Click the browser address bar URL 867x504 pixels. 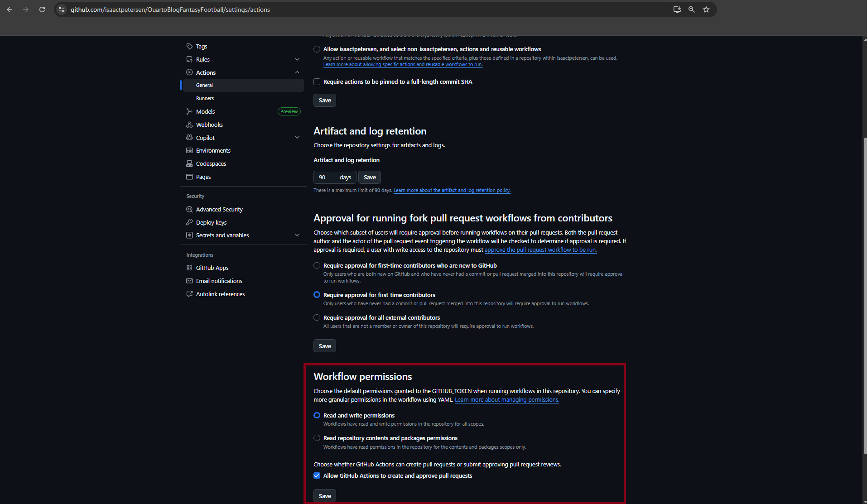pyautogui.click(x=170, y=10)
